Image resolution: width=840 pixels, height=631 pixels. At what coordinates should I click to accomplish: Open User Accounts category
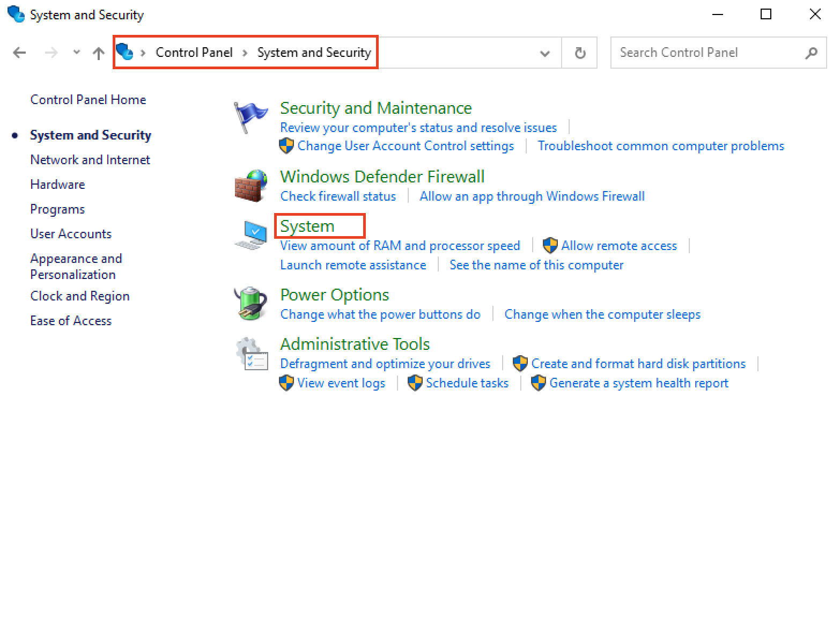click(x=71, y=234)
